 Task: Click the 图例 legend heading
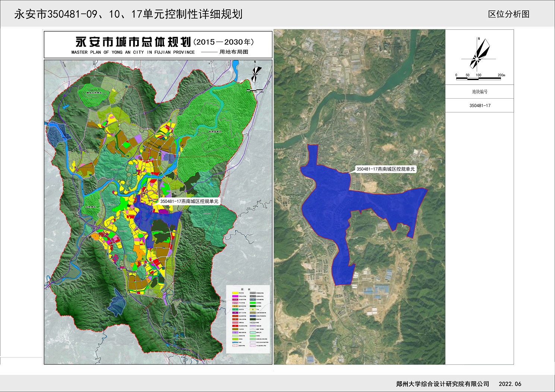(x=246, y=289)
